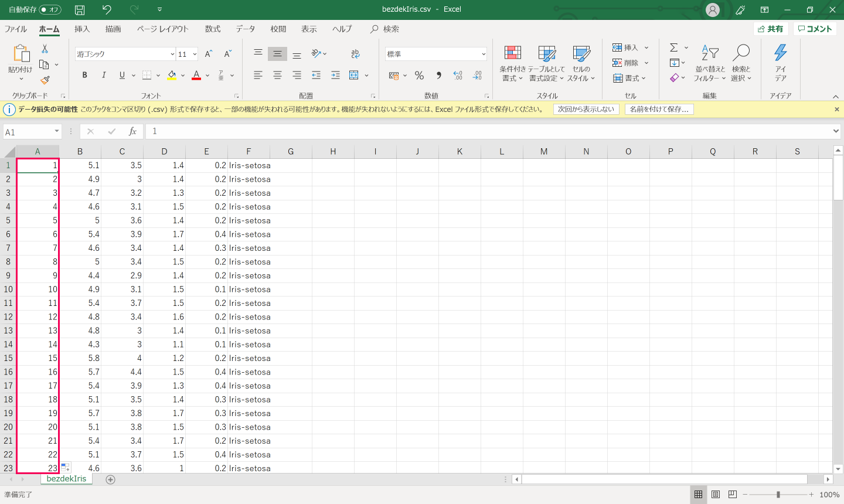Open テーブルとして書式設定 format as table
This screenshot has height=504, width=844.
(546, 63)
